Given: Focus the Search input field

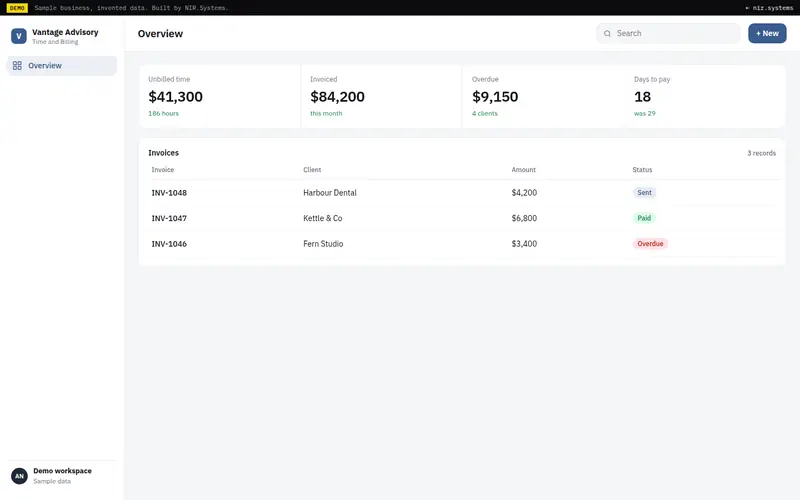Looking at the screenshot, I should pyautogui.click(x=668, y=34).
